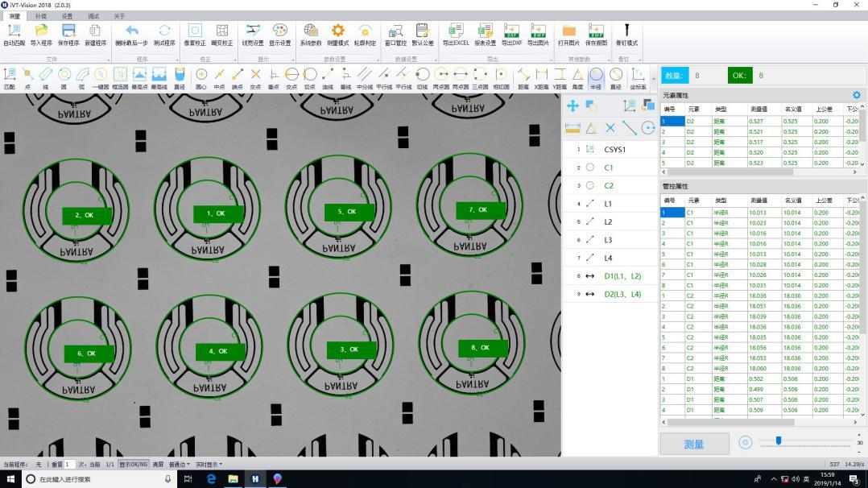868x488 pixels.
Task: Open the 实时显示 dropdown in status bar
Action: click(x=209, y=465)
